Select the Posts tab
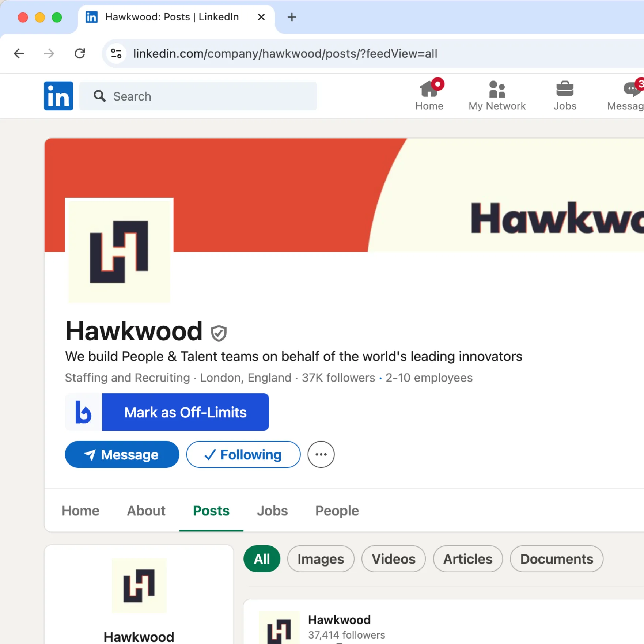The width and height of the screenshot is (644, 644). (x=211, y=511)
